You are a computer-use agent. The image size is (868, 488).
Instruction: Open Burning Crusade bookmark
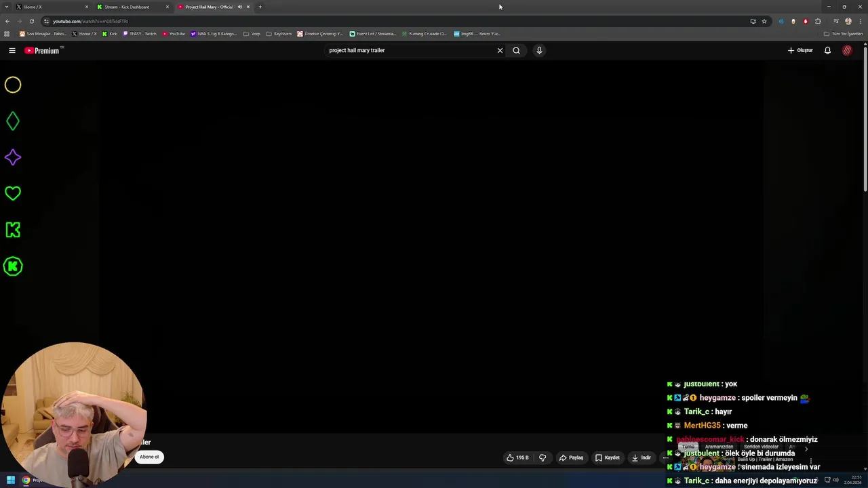coord(425,33)
